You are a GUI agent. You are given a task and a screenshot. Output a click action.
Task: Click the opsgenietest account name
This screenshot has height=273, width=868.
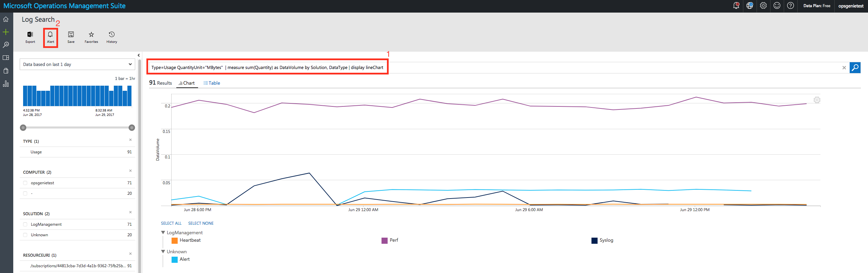pos(851,6)
